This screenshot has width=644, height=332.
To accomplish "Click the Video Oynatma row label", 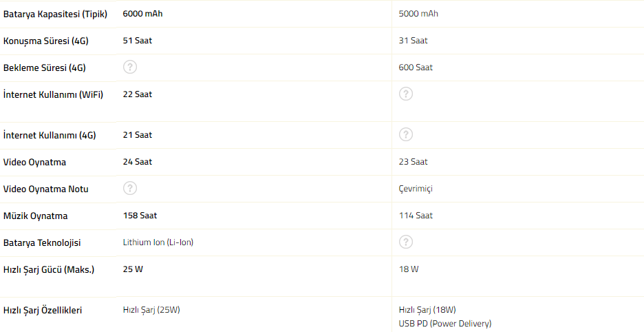I will [x=35, y=162].
